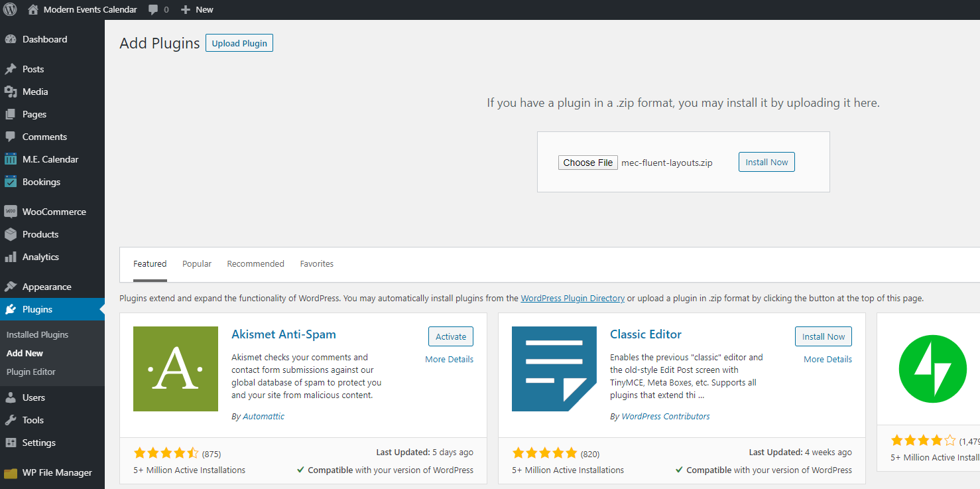This screenshot has height=489, width=980.
Task: Click the green Jetpack plugin logo
Action: coord(934,369)
